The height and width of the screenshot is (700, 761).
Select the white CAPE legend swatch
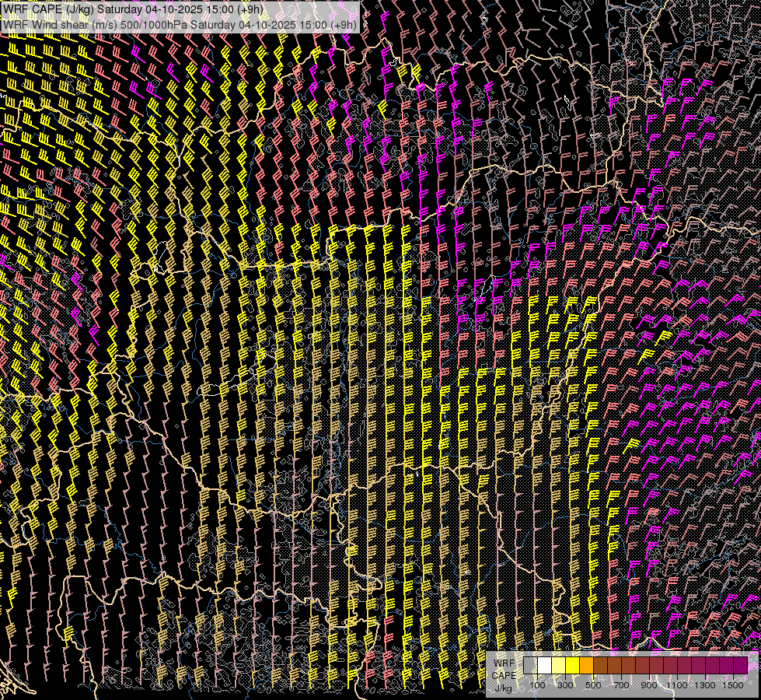[x=545, y=666]
